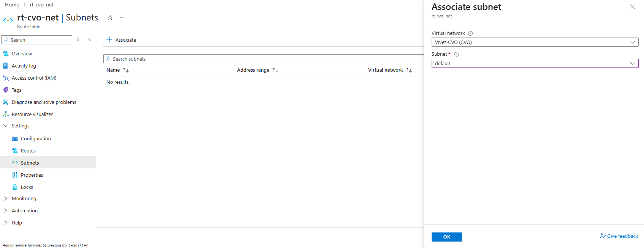
Task: Open the more options ellipsis menu
Action: (122, 17)
